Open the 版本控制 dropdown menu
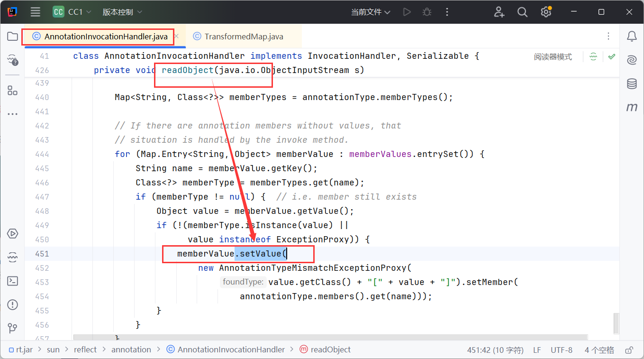The image size is (644, 359). point(122,12)
